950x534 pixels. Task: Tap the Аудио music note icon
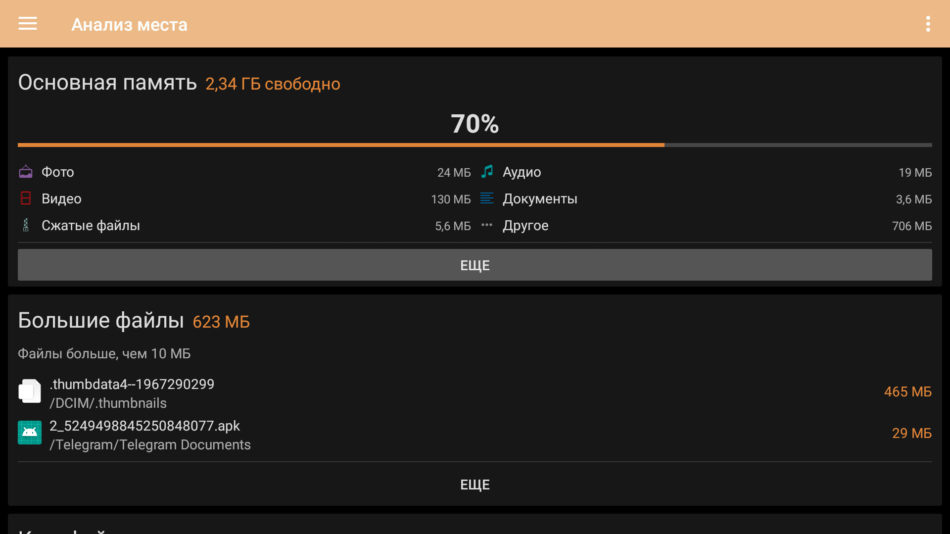click(487, 172)
